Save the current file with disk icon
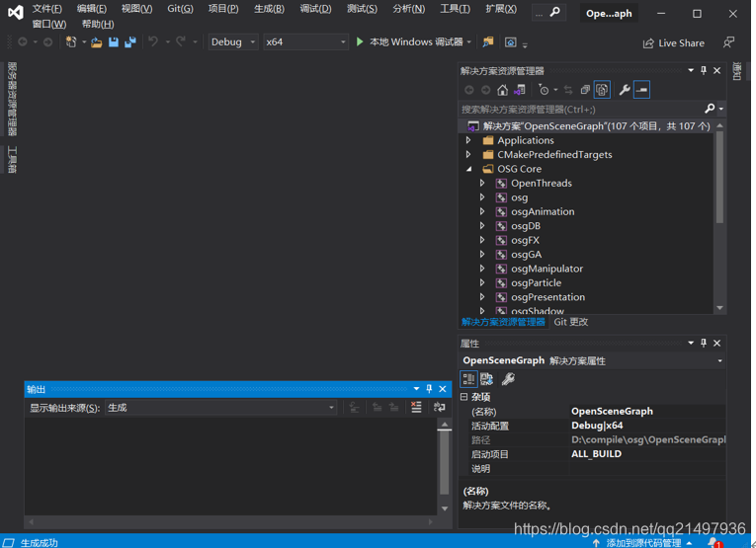The width and height of the screenshot is (756, 548). (114, 42)
